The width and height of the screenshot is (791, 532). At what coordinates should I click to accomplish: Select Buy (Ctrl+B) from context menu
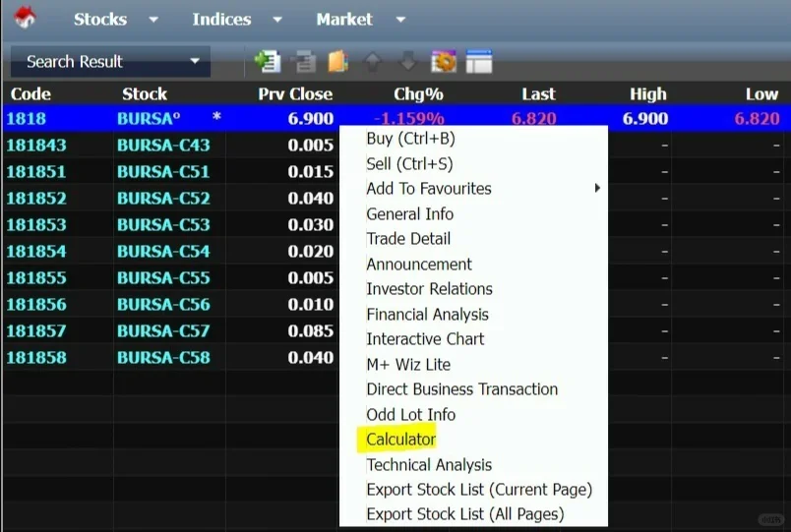410,139
